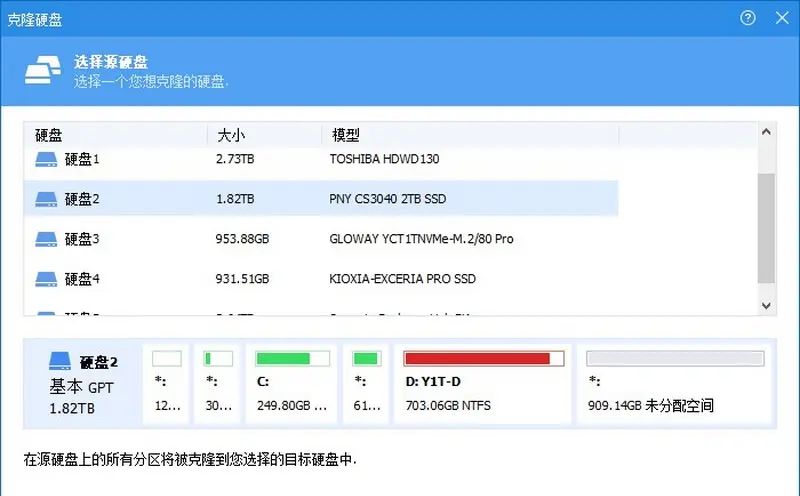Click the disk icon next to 硬盘3
The width and height of the screenshot is (800, 496).
click(46, 239)
